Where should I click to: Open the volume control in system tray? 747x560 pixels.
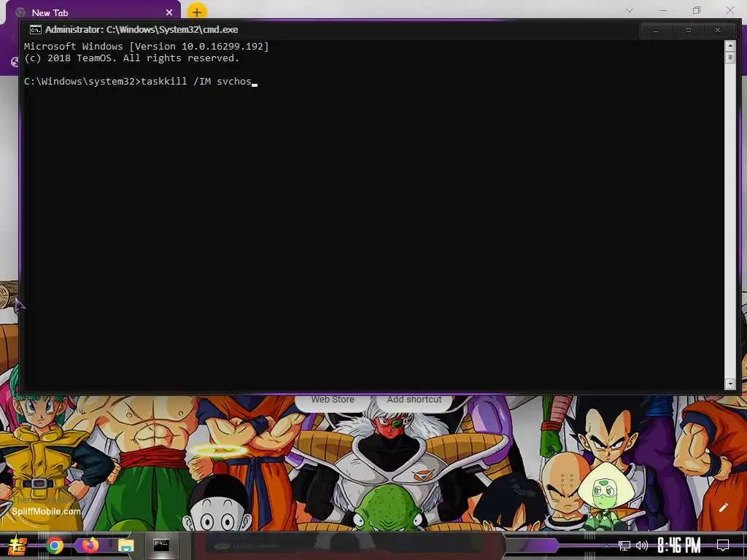tap(642, 545)
